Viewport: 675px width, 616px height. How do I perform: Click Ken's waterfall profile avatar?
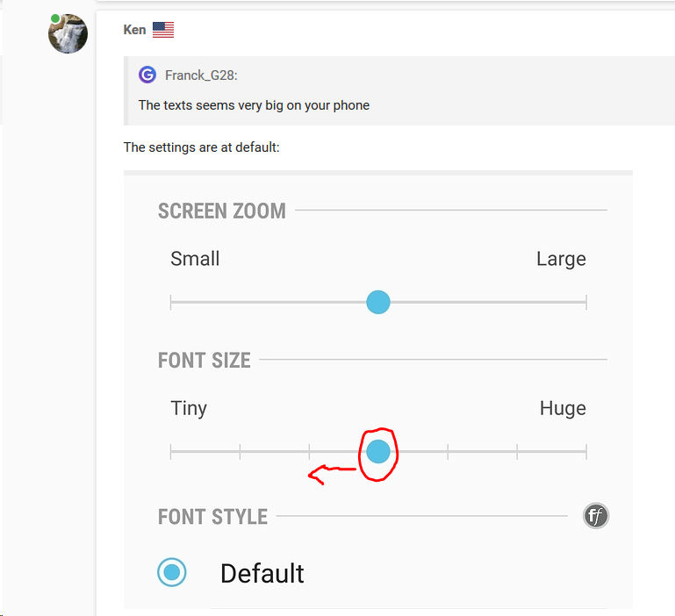pyautogui.click(x=68, y=33)
